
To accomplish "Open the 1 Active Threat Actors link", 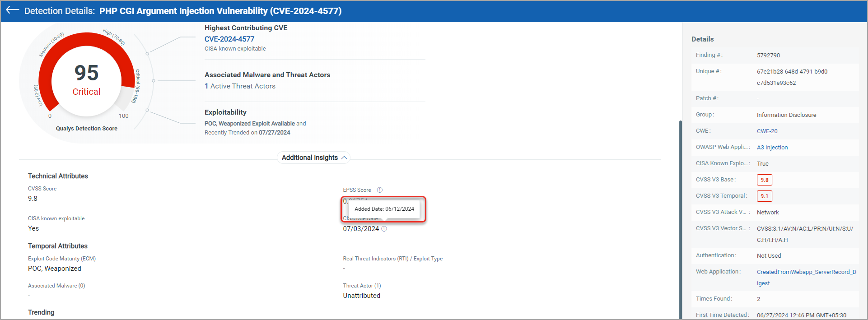I will [x=240, y=86].
